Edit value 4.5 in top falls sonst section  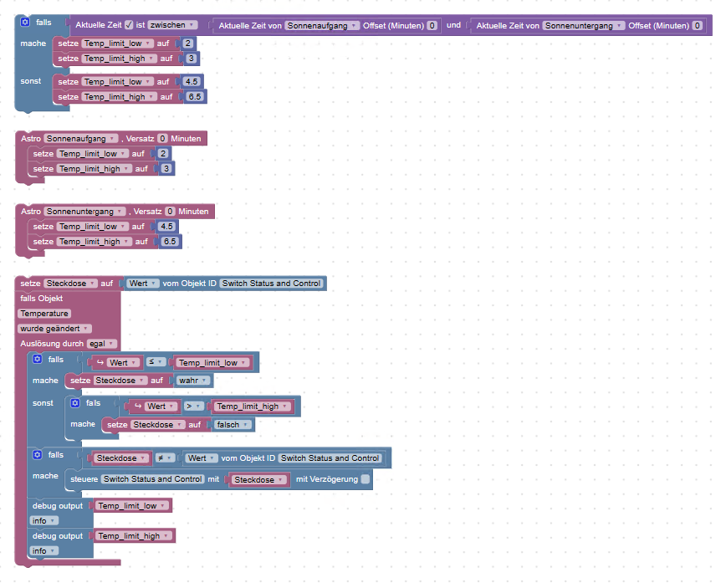click(192, 81)
